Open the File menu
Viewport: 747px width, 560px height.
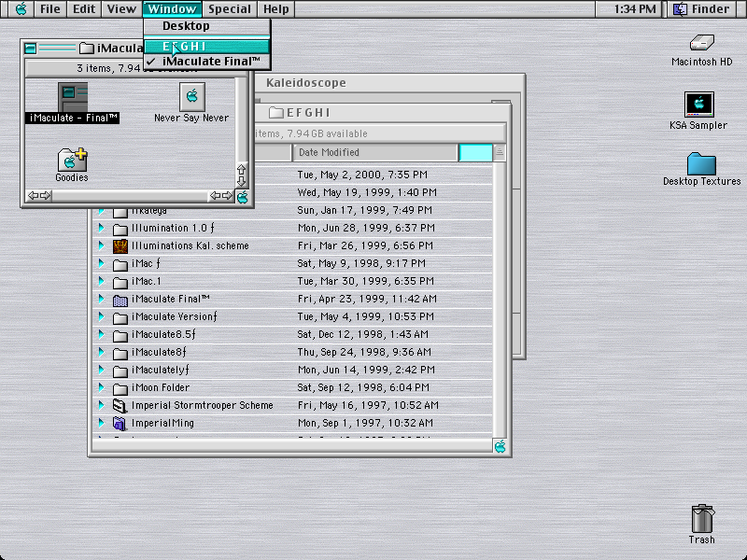point(50,8)
